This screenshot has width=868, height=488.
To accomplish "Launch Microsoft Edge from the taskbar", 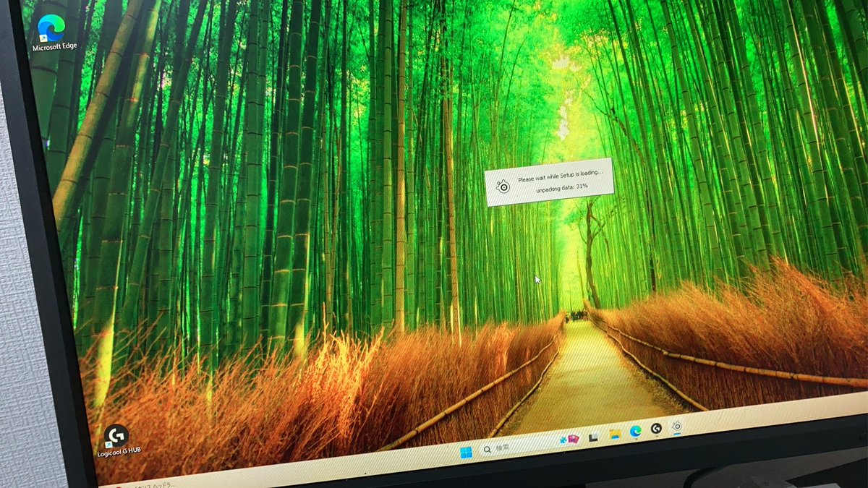I will coord(635,431).
